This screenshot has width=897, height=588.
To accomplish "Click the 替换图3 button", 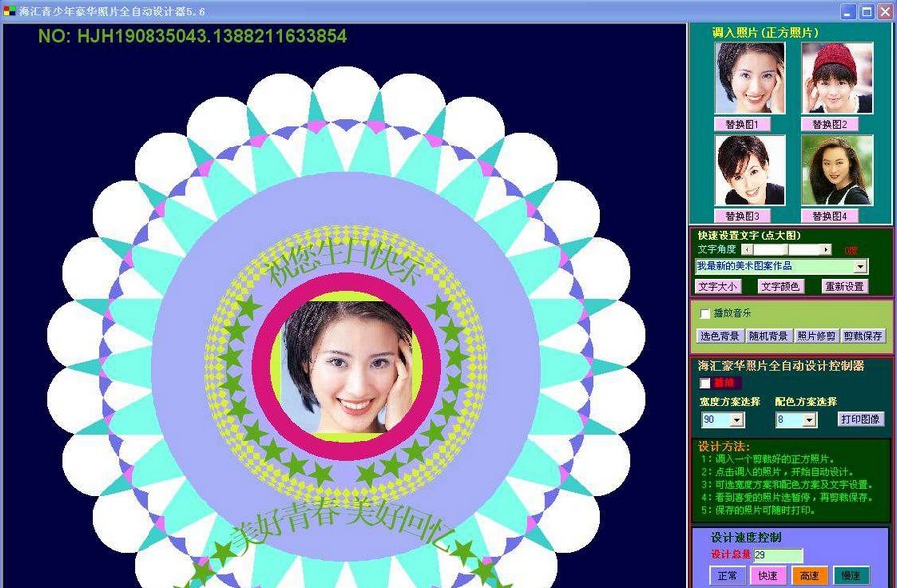I will 742,216.
